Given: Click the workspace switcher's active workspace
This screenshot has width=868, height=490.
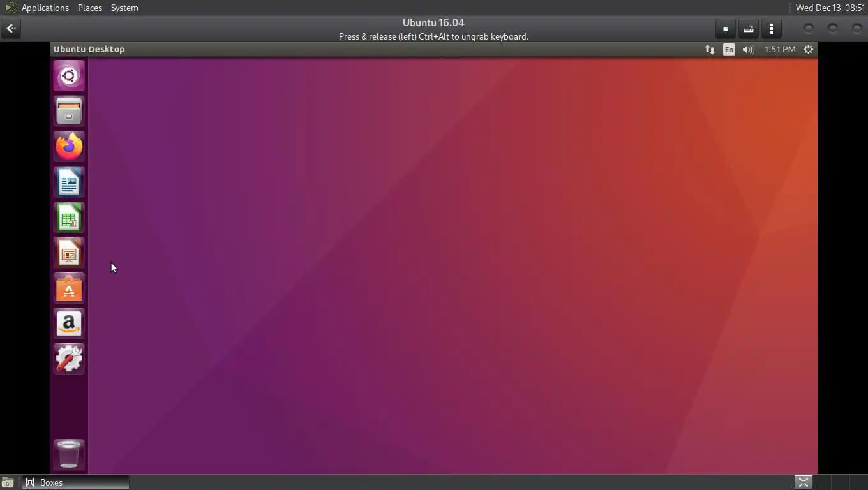Looking at the screenshot, I should click(x=804, y=482).
